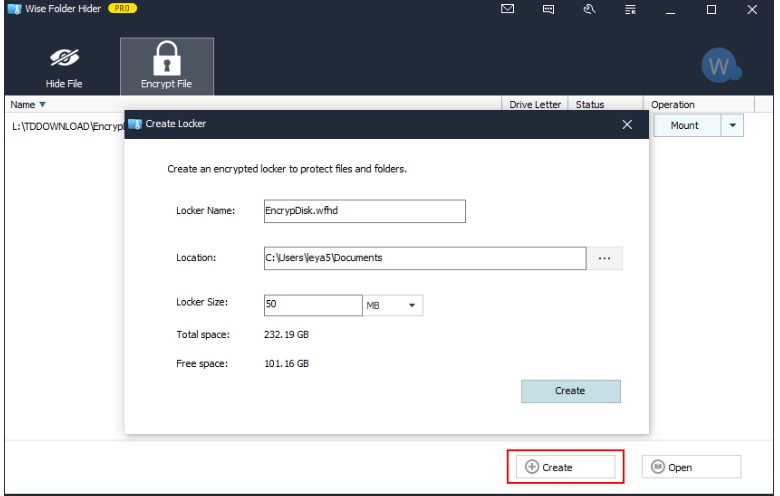This screenshot has width=780, height=496.
Task: Click the Drive Letter column header
Action: point(535,104)
